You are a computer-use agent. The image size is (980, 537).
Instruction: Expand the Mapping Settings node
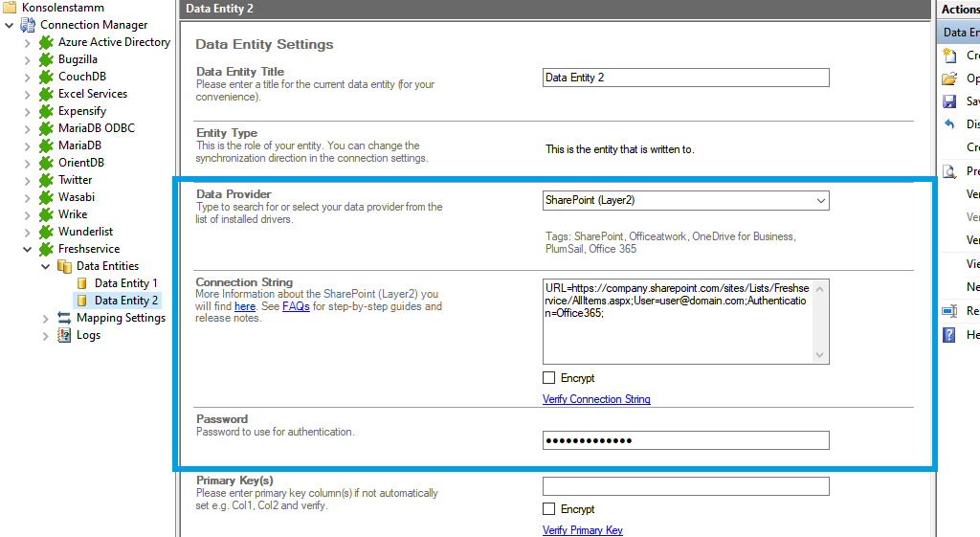pos(45,318)
